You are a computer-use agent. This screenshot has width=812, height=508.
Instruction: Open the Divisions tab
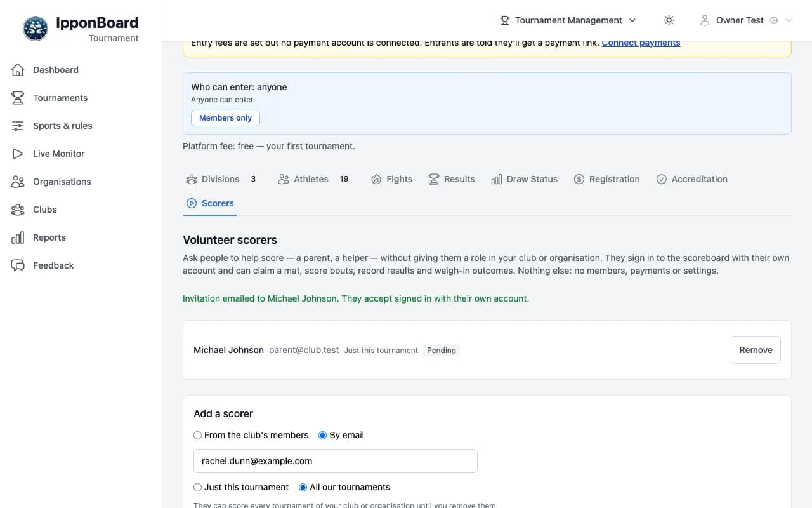pos(221,179)
